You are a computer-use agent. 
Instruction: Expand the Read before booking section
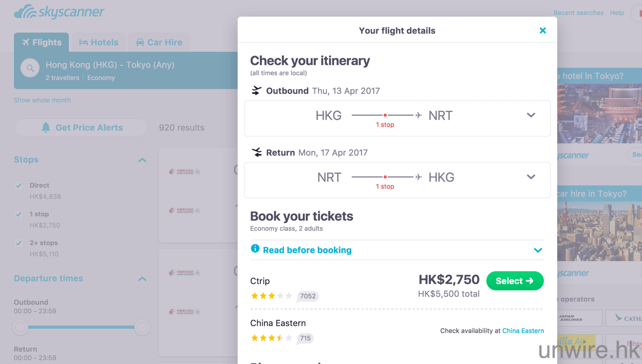point(538,250)
